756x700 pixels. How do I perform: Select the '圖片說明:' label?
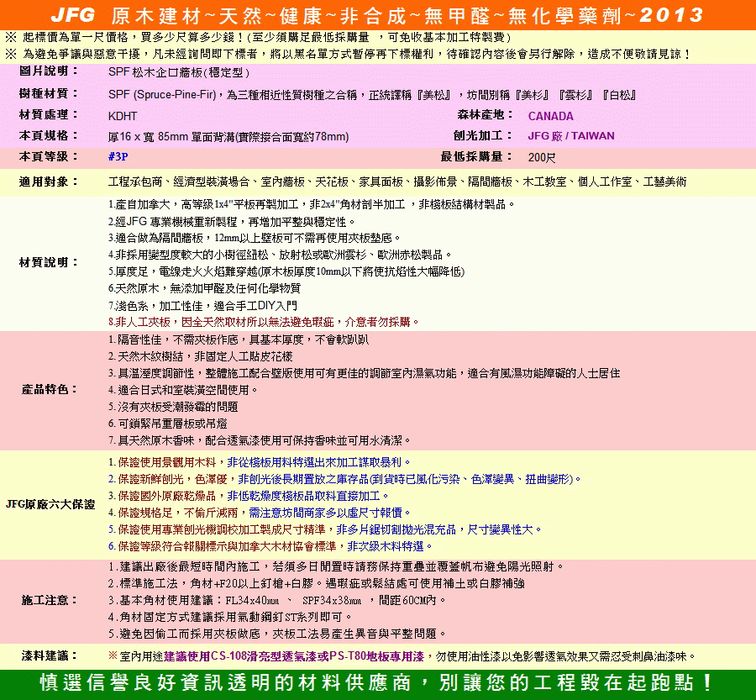49,71
